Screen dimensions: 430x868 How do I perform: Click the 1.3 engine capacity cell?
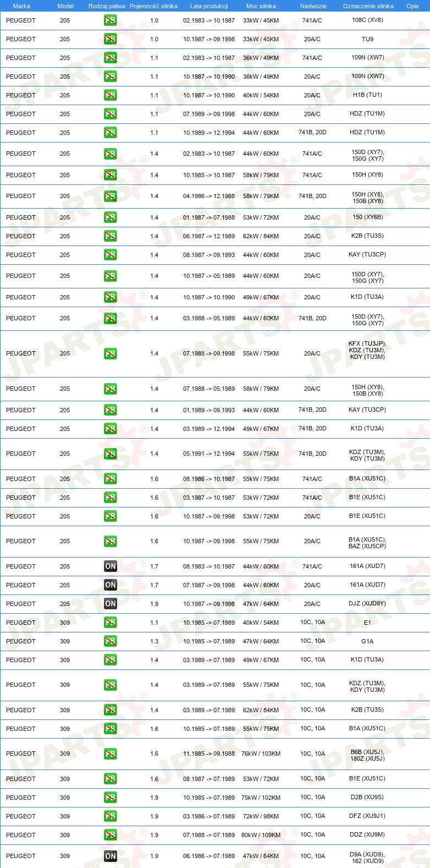click(x=154, y=641)
